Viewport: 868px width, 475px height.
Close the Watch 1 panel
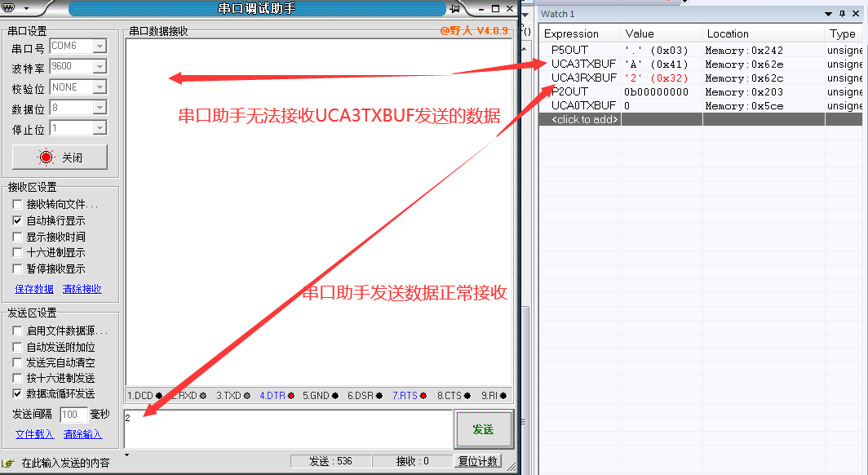(x=856, y=14)
